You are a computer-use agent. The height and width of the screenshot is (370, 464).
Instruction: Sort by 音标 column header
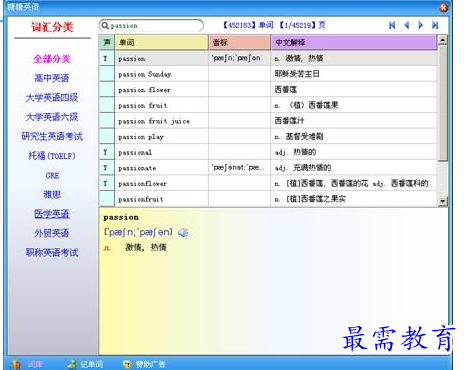tap(240, 42)
